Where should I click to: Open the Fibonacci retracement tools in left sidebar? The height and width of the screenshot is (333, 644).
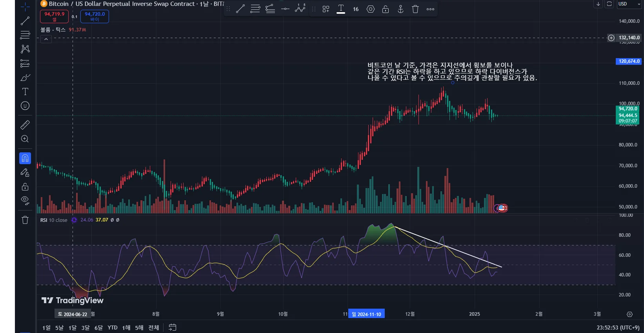click(25, 35)
